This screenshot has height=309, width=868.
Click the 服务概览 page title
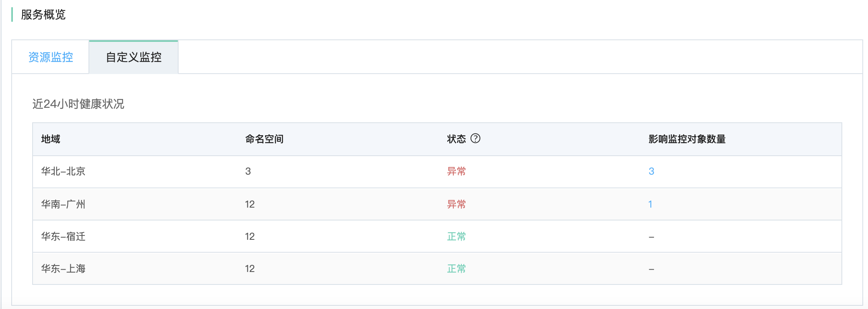click(x=43, y=15)
